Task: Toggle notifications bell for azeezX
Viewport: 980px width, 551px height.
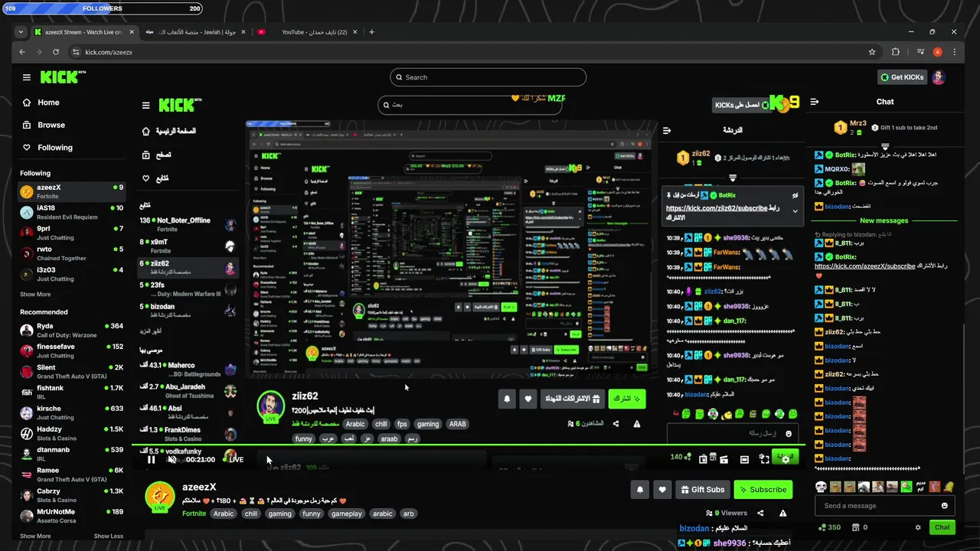Action: pyautogui.click(x=640, y=490)
